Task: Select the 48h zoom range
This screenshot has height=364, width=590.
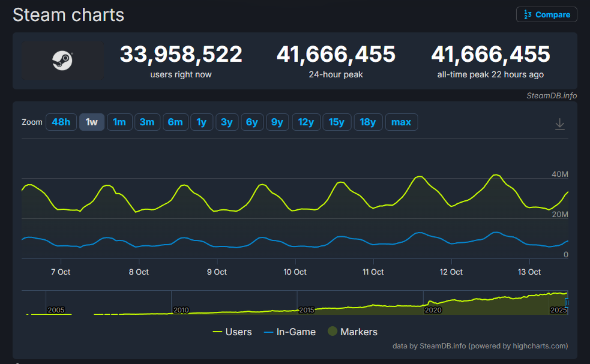Action: 61,122
